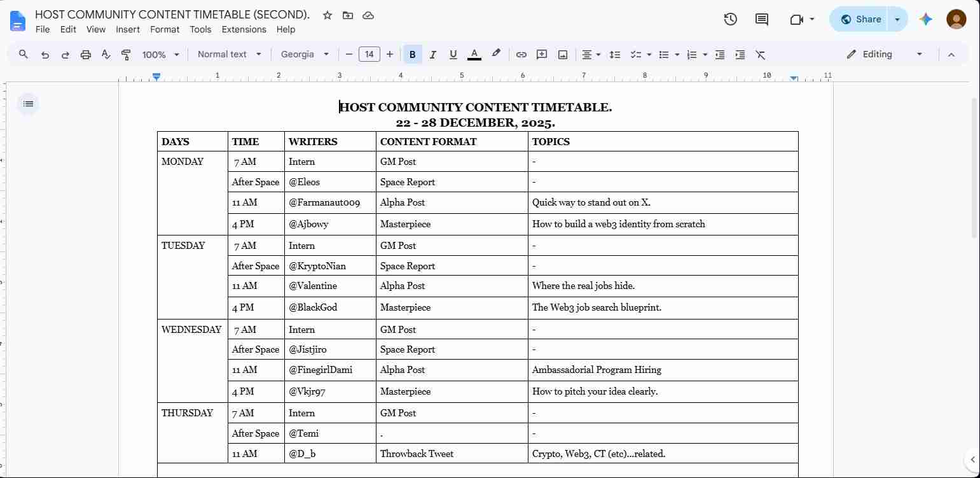Toggle italic formatting

click(432, 55)
